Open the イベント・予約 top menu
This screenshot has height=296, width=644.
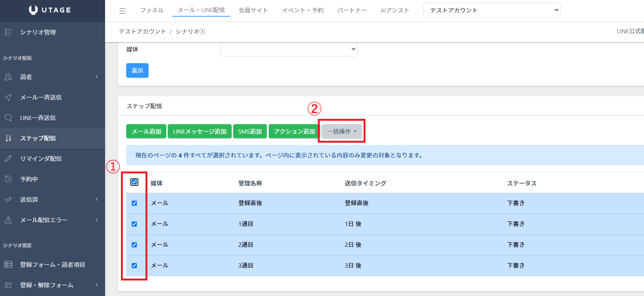[303, 10]
